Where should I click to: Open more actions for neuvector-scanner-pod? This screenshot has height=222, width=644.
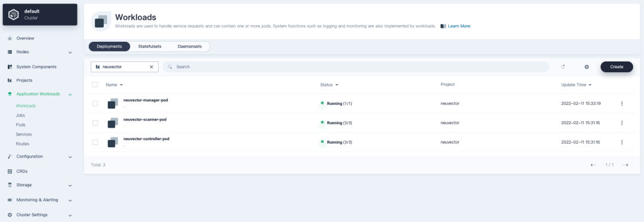pyautogui.click(x=622, y=123)
